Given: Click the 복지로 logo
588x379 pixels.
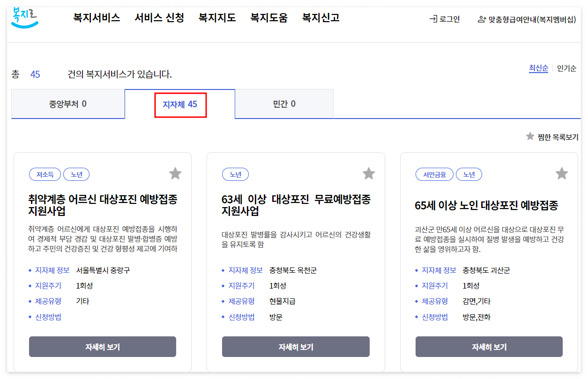Looking at the screenshot, I should (24, 17).
